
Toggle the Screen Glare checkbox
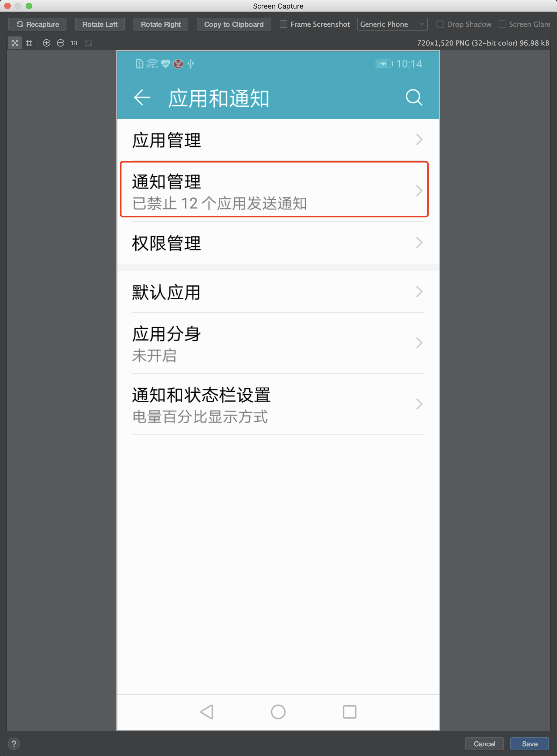(502, 24)
